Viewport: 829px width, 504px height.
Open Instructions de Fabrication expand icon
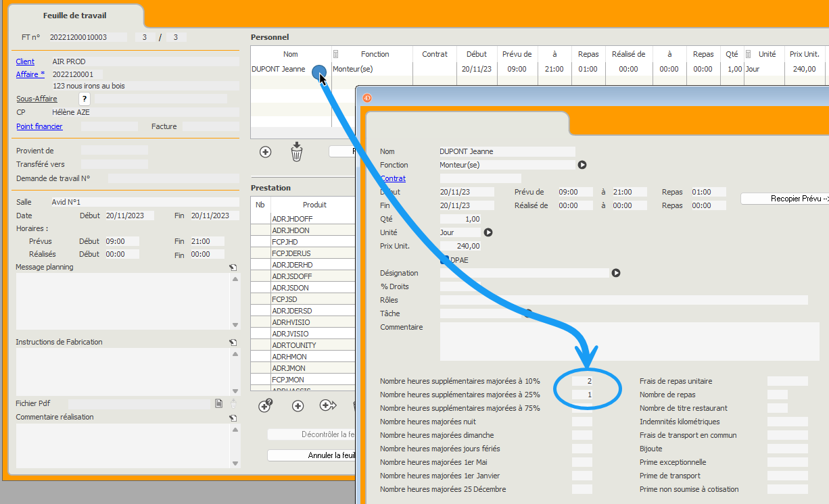click(233, 343)
